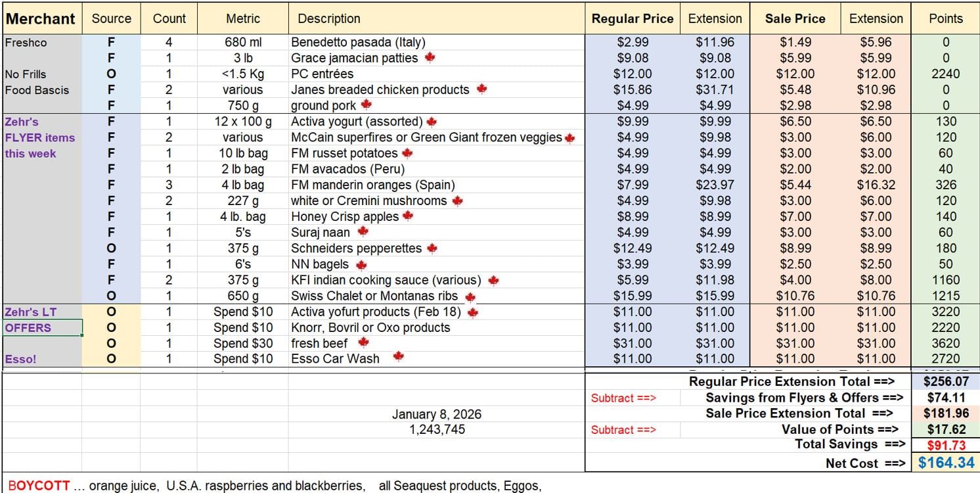The height and width of the screenshot is (493, 980).
Task: Click maple leaf next to Janes breaded chicken
Action: coord(481,89)
